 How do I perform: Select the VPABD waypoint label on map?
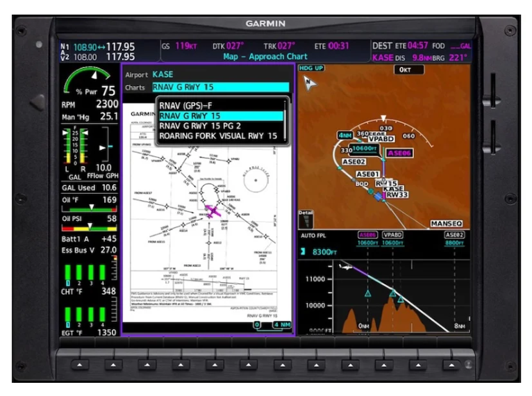[x=381, y=139]
